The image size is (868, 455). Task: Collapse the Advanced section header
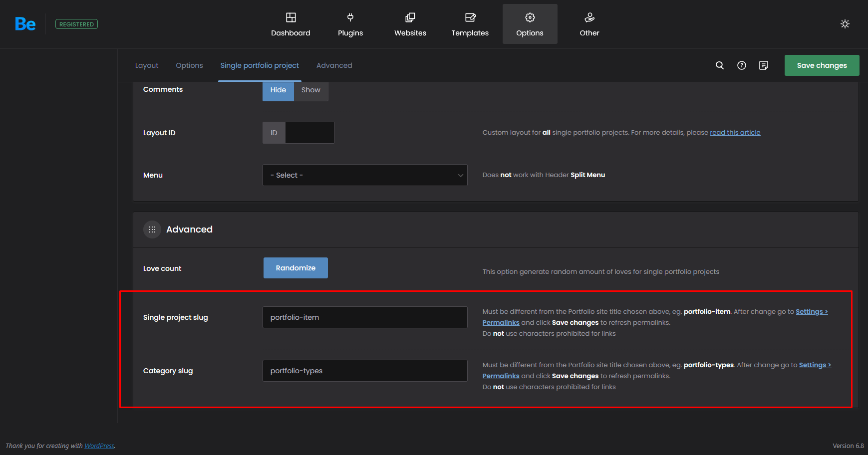tap(189, 229)
